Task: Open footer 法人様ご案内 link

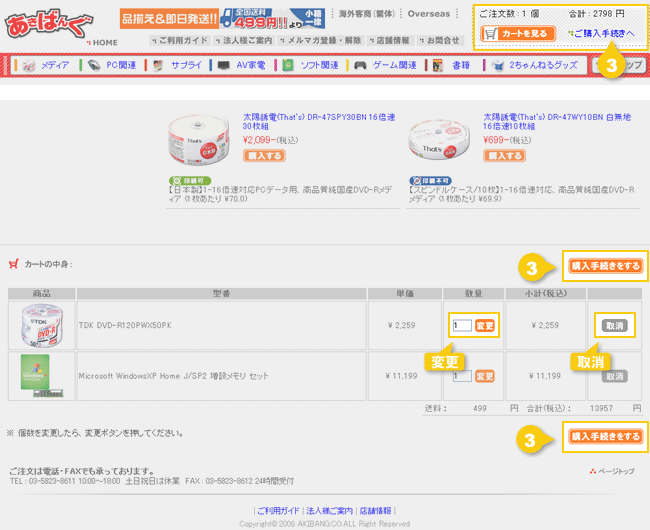Action: (329, 511)
